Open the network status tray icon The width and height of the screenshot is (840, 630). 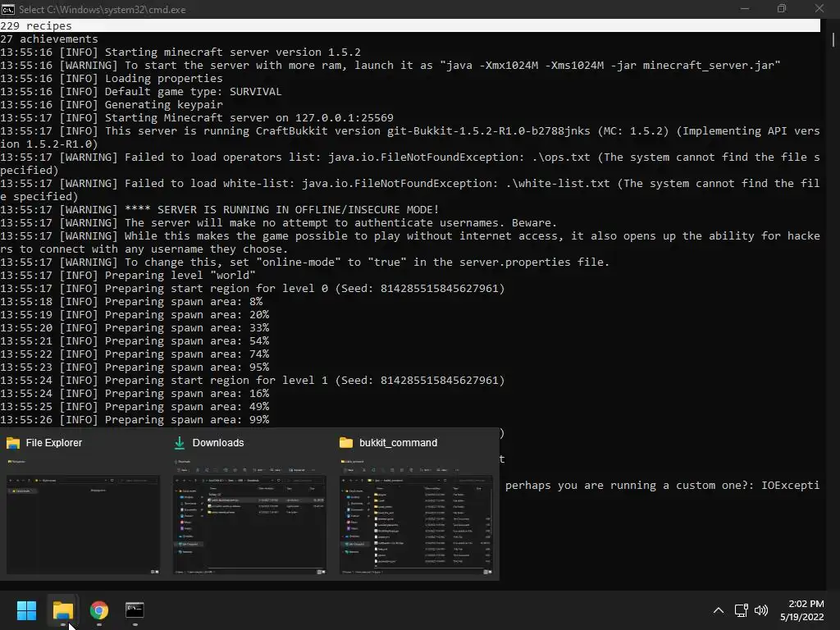point(741,610)
